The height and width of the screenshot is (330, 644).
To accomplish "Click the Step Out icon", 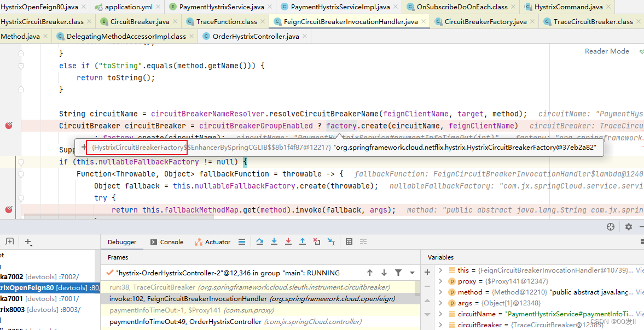I will [x=303, y=241].
